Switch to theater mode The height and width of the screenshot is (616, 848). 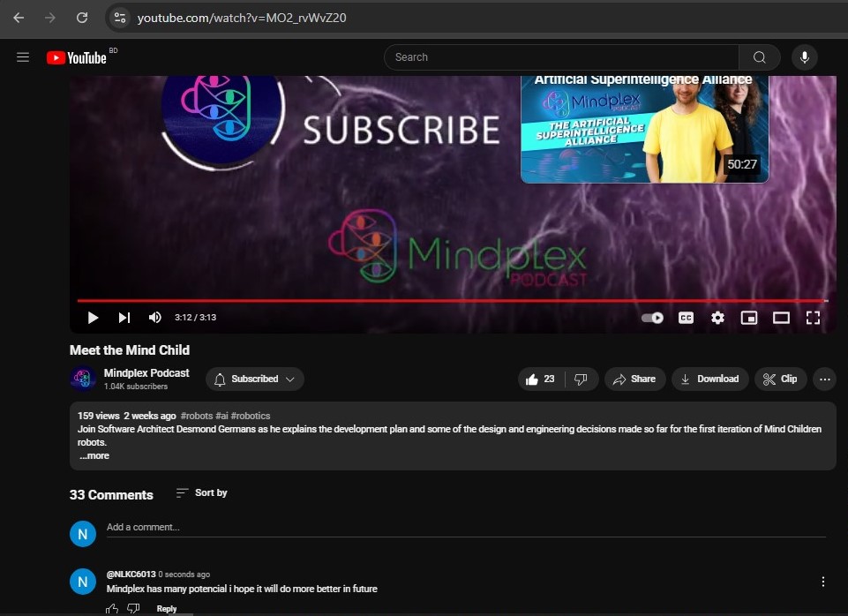(781, 318)
